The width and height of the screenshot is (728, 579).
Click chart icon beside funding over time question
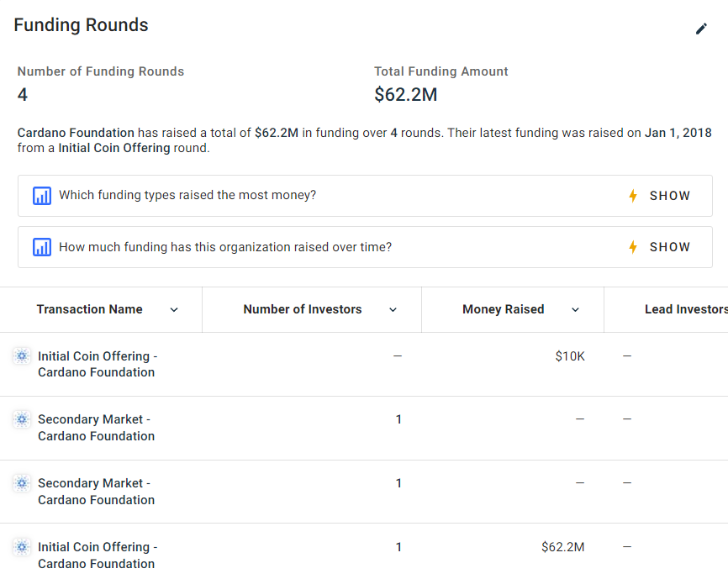point(42,247)
